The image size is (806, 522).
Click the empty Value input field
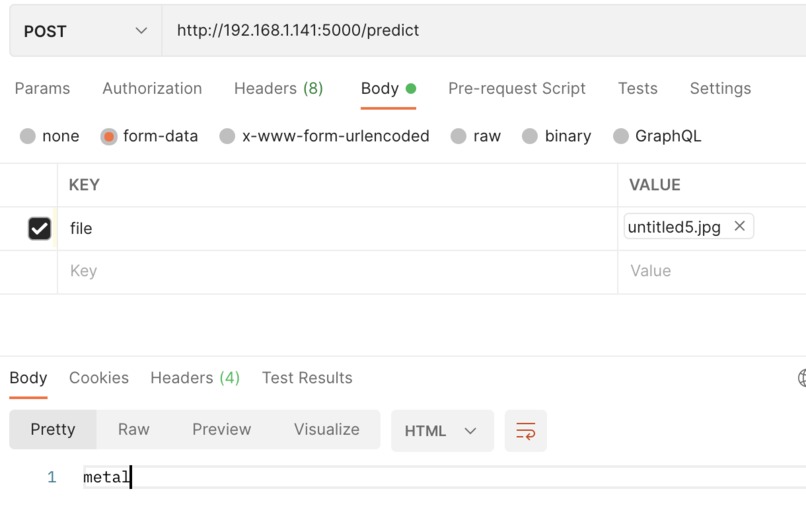(712, 271)
